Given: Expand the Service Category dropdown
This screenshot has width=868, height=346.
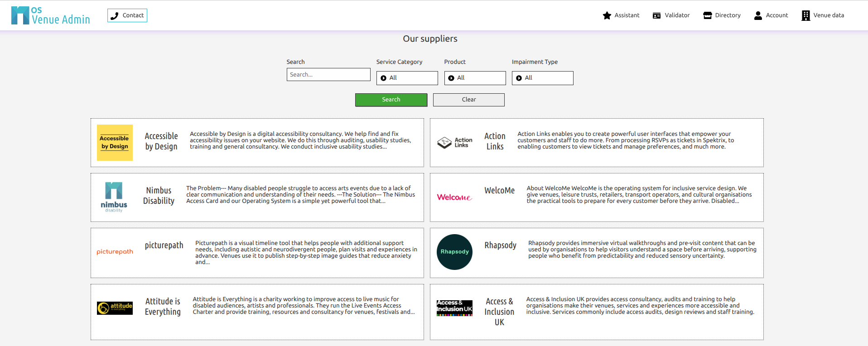Looking at the screenshot, I should pyautogui.click(x=407, y=78).
